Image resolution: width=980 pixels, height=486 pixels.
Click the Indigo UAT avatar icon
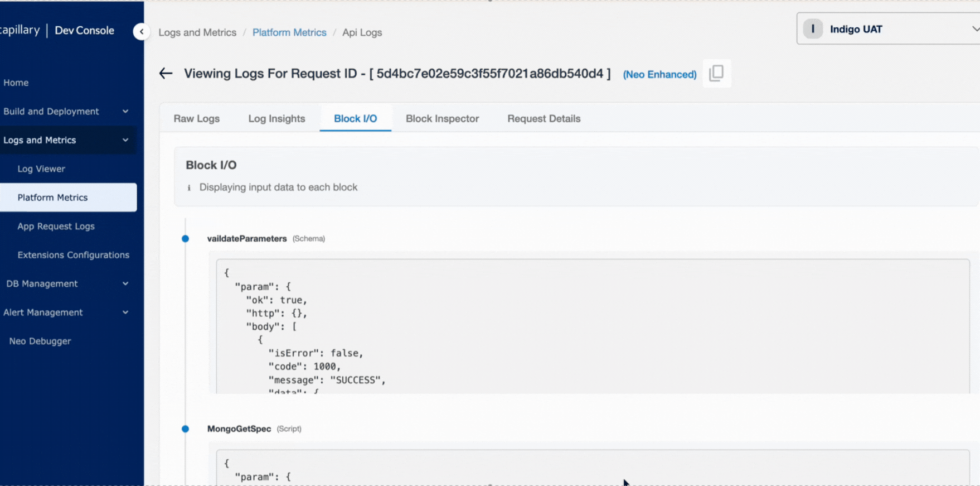(813, 29)
